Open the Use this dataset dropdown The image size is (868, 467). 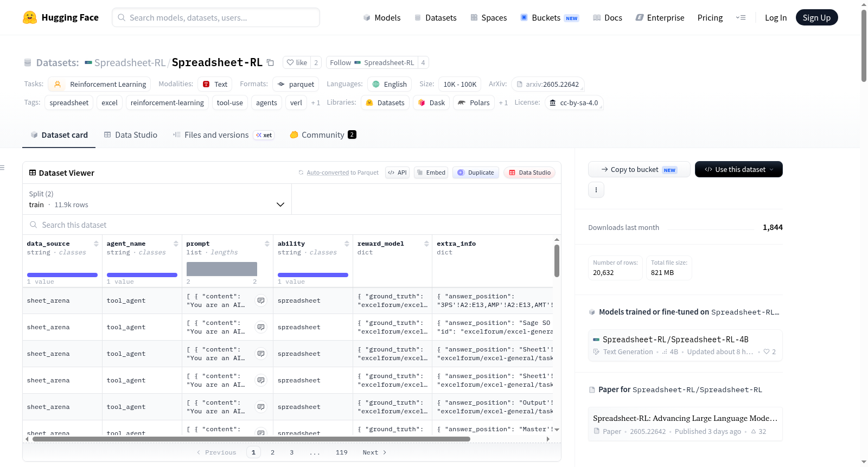click(x=739, y=169)
